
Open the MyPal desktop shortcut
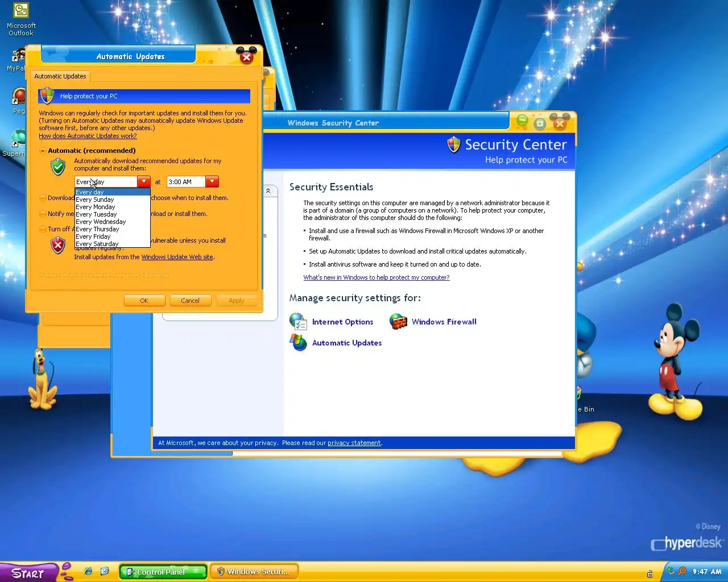(x=17, y=60)
